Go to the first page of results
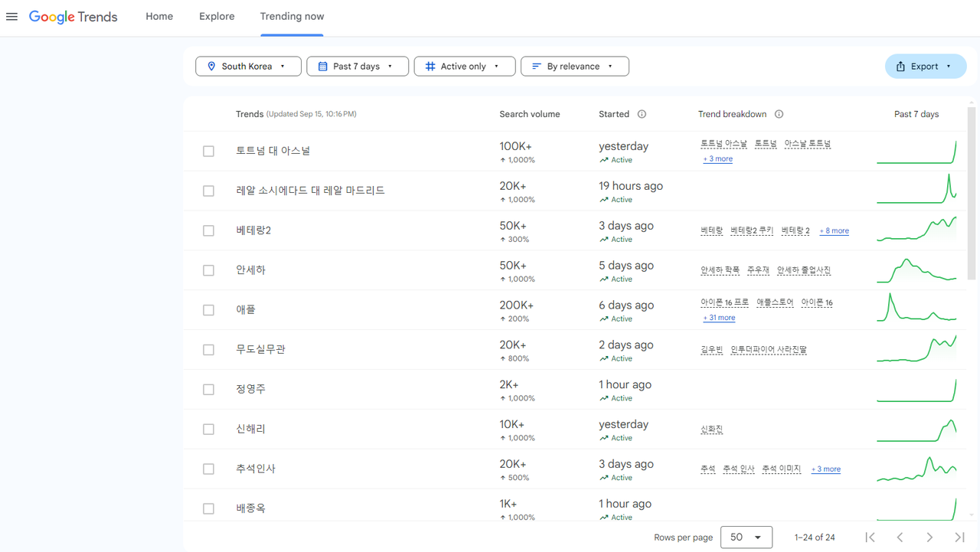980x552 pixels. click(870, 537)
